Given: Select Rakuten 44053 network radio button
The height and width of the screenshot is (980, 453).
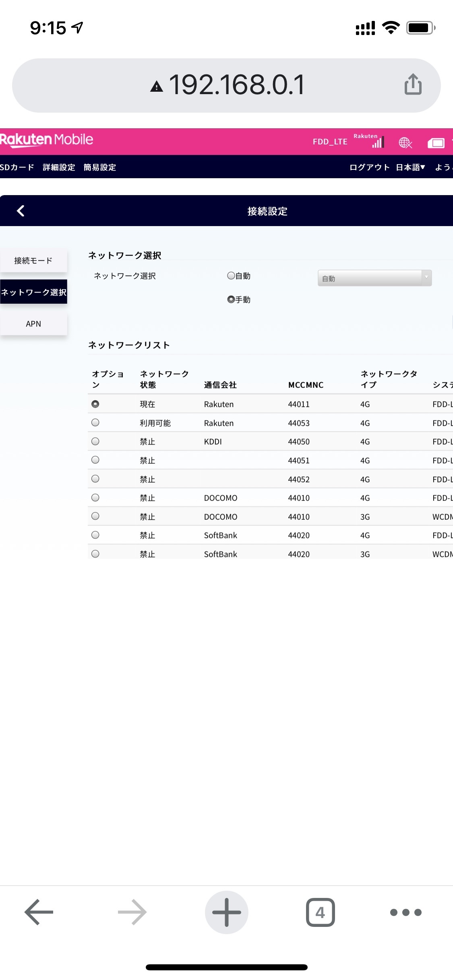Looking at the screenshot, I should click(x=95, y=422).
